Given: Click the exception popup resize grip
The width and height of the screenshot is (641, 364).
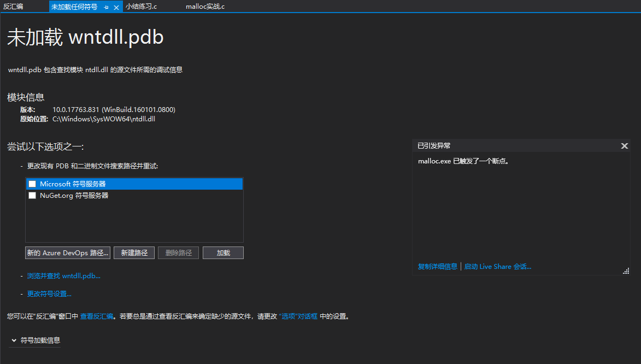Looking at the screenshot, I should pos(626,271).
